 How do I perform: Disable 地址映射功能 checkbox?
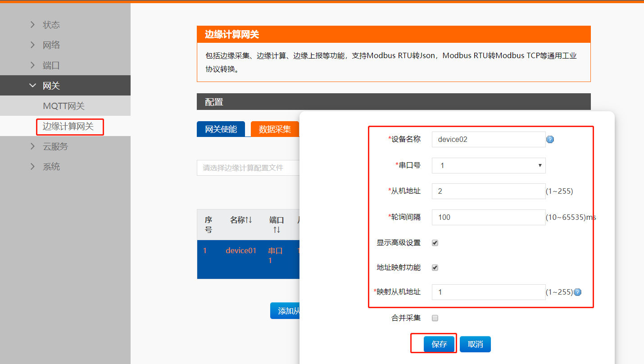[435, 268]
